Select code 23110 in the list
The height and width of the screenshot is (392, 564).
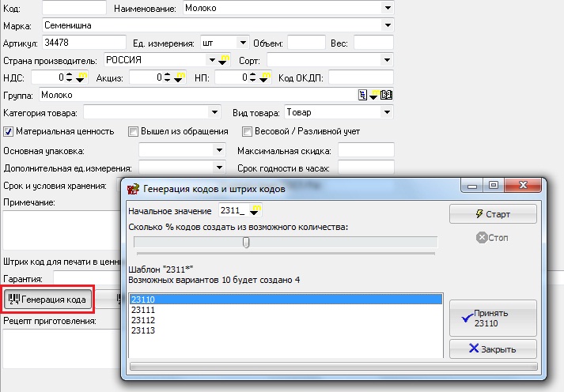point(286,300)
